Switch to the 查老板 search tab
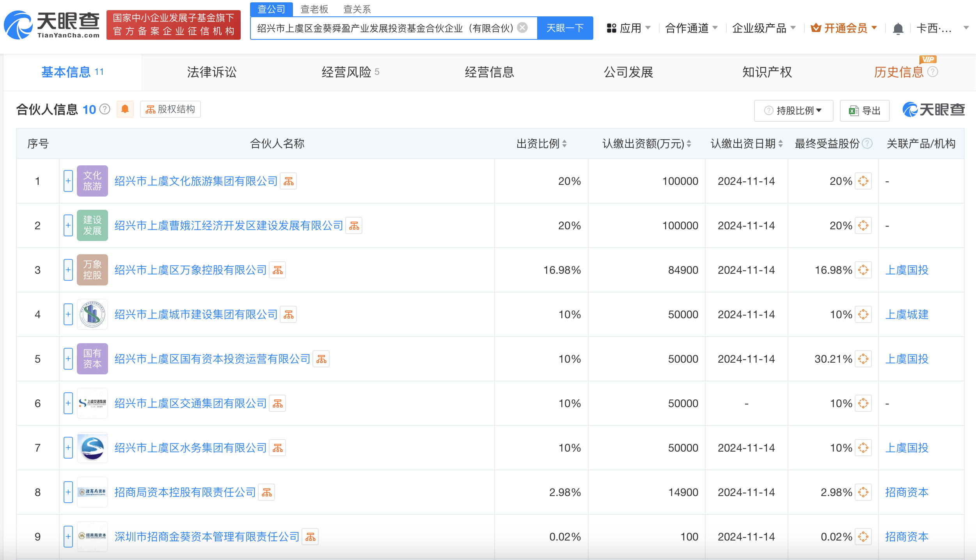This screenshot has height=560, width=976. tap(314, 9)
